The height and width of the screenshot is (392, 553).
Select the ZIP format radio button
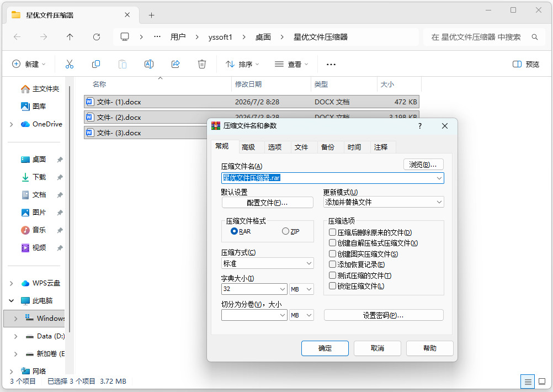(285, 231)
